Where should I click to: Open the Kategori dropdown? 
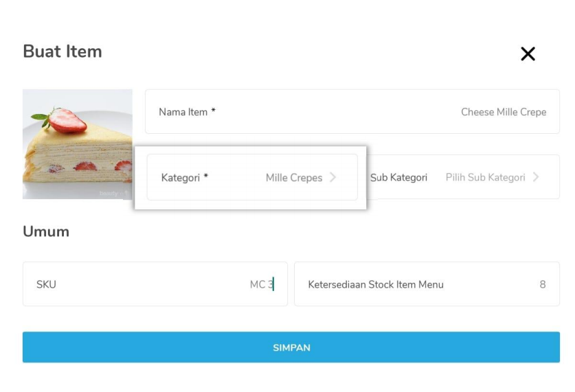(x=252, y=177)
